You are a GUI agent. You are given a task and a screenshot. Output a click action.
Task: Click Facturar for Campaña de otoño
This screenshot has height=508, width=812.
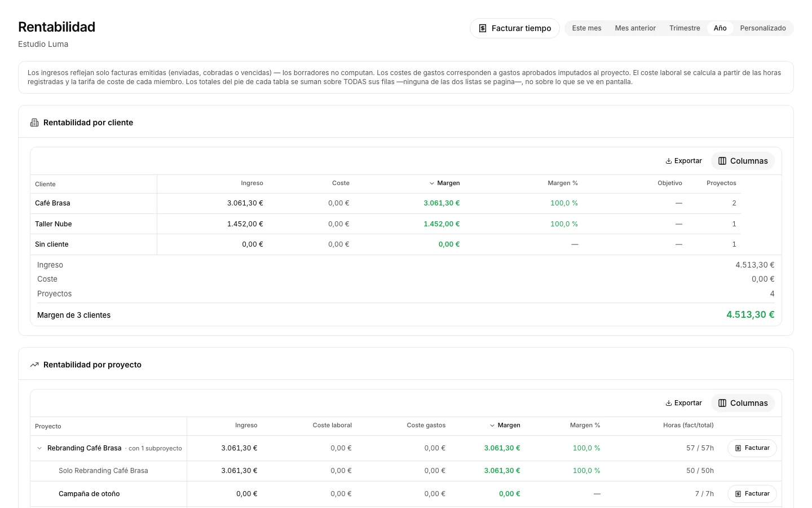point(752,494)
